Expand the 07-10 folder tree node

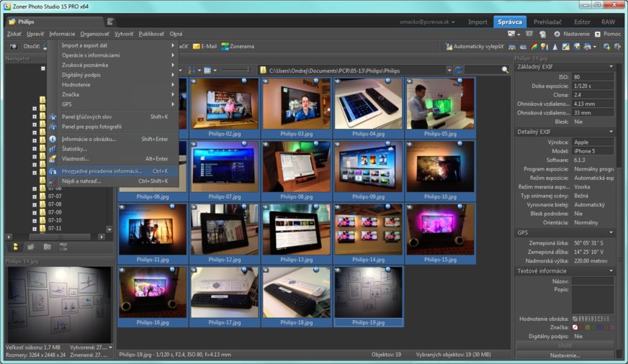(x=34, y=220)
